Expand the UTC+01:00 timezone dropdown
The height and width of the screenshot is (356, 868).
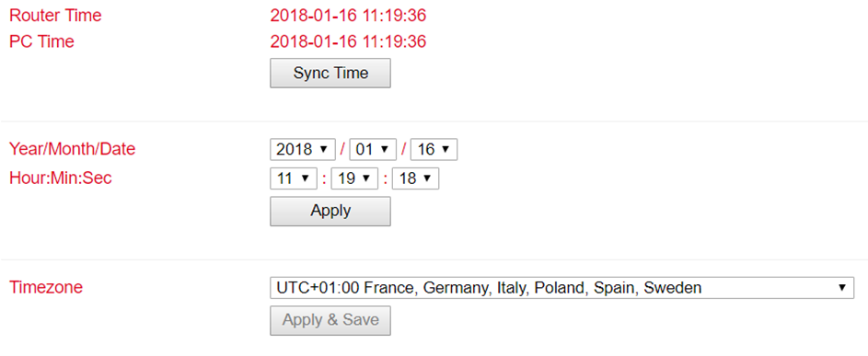coord(561,288)
